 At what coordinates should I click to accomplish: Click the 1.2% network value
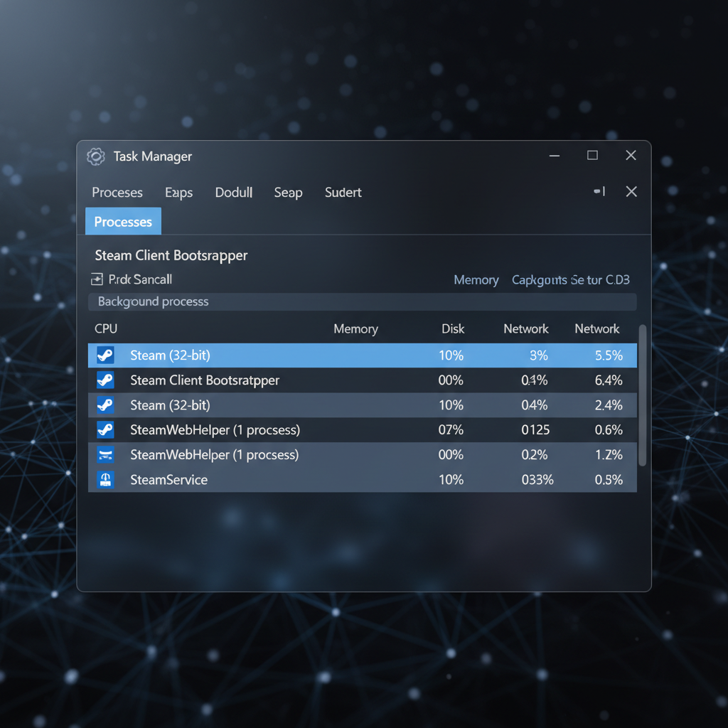[x=609, y=455]
